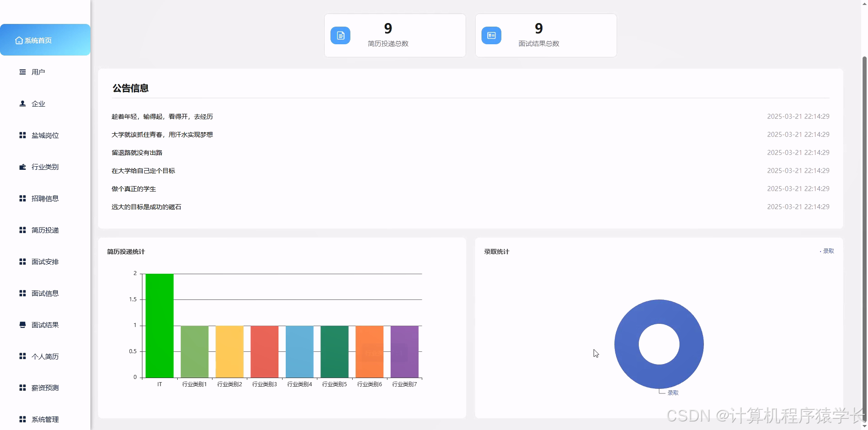Click the dark green 行业类别5 bar

335,351
